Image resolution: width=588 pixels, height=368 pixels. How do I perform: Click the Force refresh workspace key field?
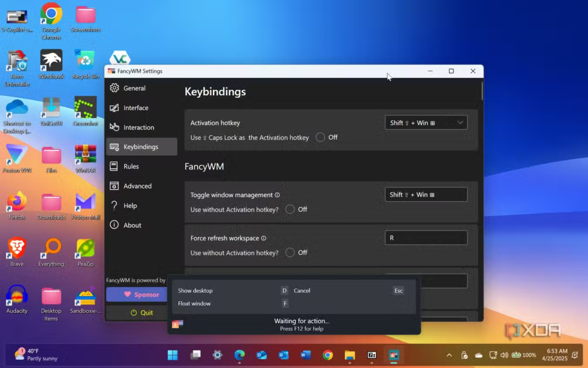point(426,237)
